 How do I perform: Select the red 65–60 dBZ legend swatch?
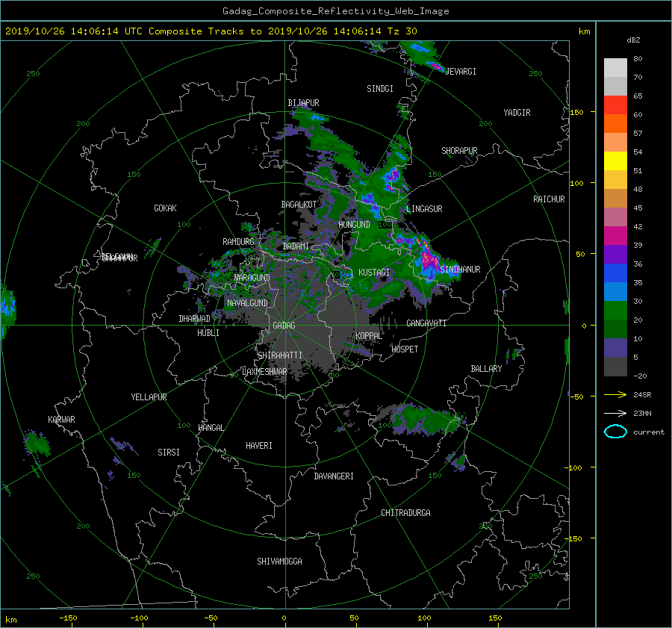point(615,105)
